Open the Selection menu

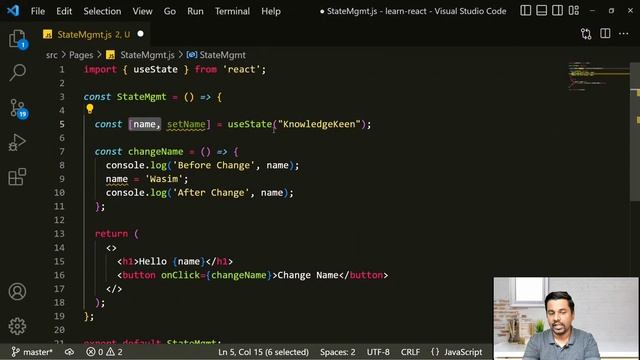pyautogui.click(x=102, y=11)
